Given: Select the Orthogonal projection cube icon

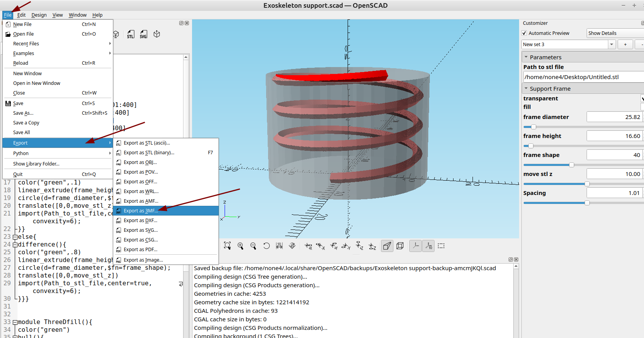Looking at the screenshot, I should pos(400,246).
